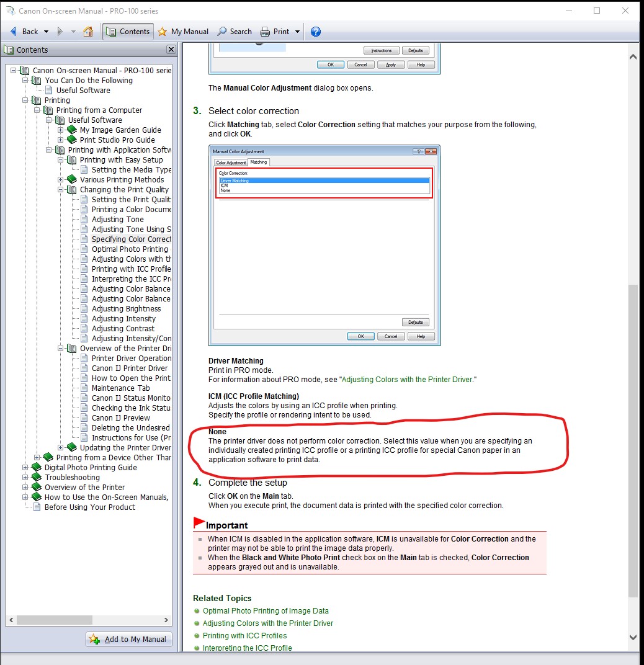The image size is (644, 665).
Task: Select Adjusting Brightness in the contents tree
Action: (x=126, y=309)
